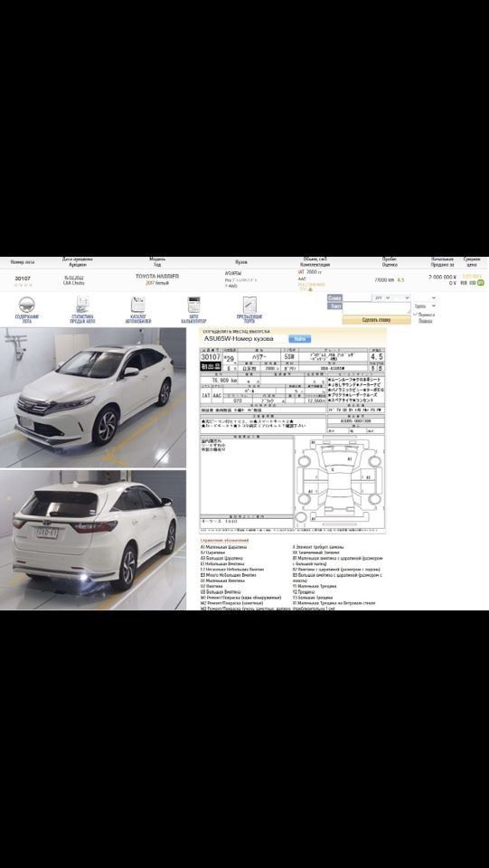Image resolution: width=489 pixels, height=868 pixels.
Task: Click the 'Модель Год' column header
Action: [157, 262]
